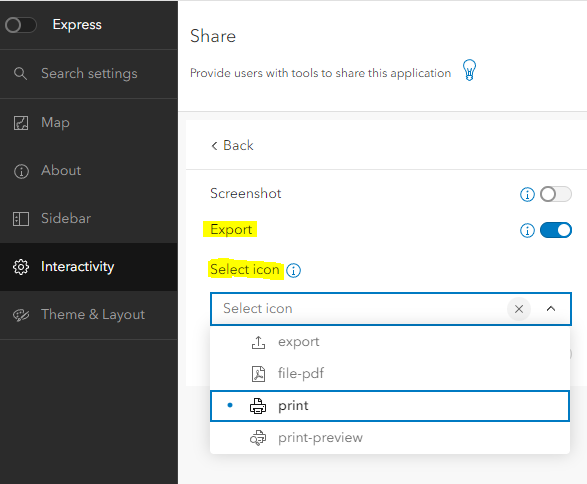Viewport: 587px width, 484px height.
Task: Click the Map icon in sidebar
Action: pos(21,123)
